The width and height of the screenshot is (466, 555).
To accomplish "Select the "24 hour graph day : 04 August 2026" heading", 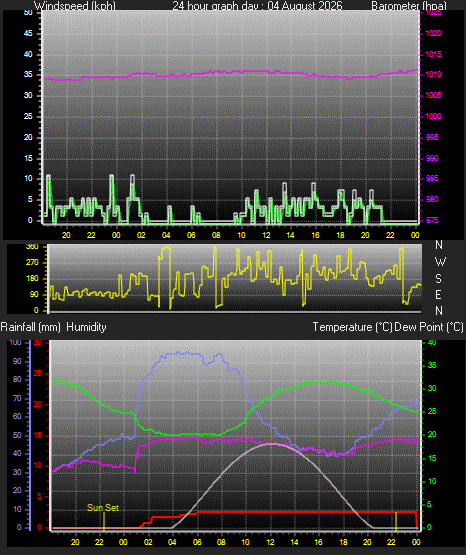I will pyautogui.click(x=257, y=6).
